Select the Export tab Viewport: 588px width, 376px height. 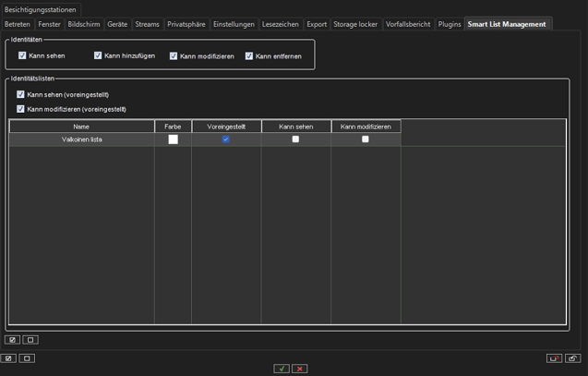tap(317, 24)
